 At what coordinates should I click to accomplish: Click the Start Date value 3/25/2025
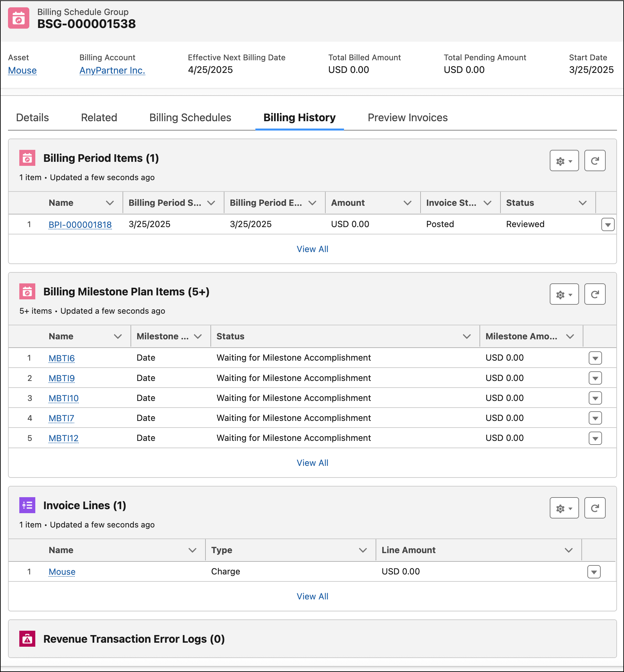(x=591, y=70)
